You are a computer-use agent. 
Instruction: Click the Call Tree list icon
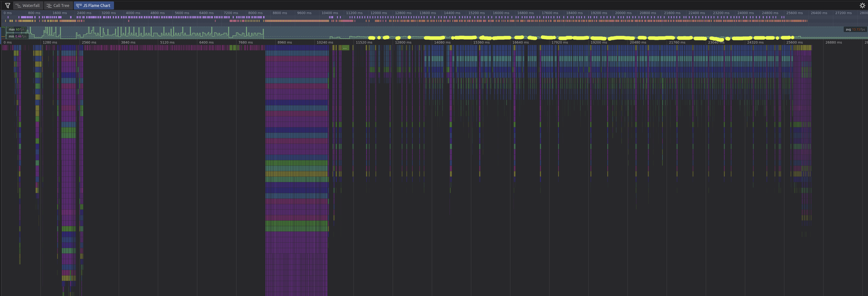click(49, 5)
